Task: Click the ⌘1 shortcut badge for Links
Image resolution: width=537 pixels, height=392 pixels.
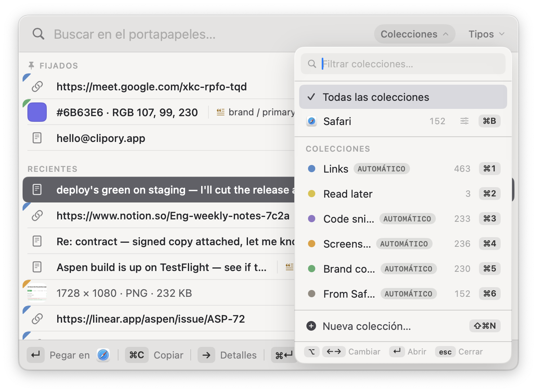Action: (x=489, y=169)
